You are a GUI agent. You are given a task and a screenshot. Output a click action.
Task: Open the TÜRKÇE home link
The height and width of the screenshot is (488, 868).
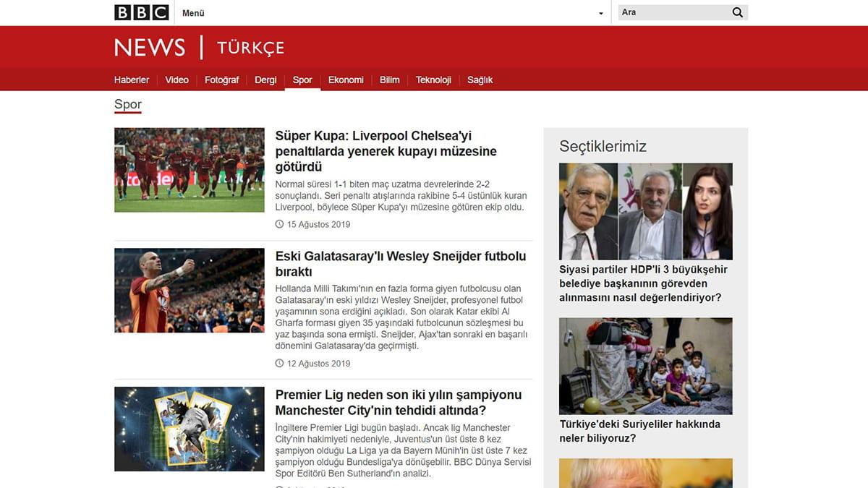250,48
